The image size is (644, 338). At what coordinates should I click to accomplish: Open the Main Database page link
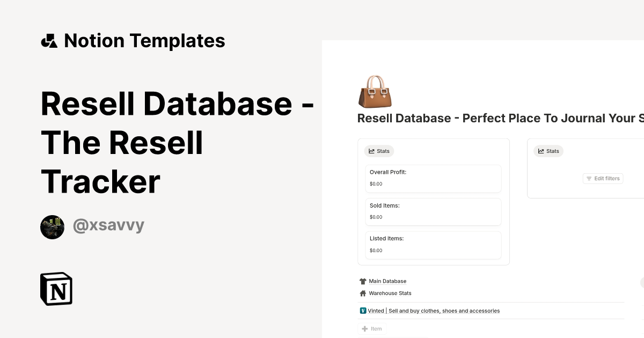coord(387,281)
